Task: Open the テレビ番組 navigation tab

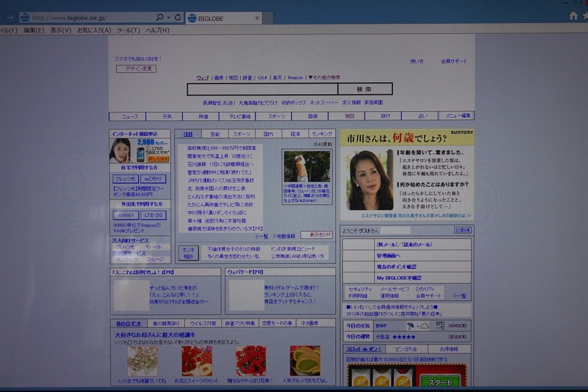Action: tap(238, 117)
